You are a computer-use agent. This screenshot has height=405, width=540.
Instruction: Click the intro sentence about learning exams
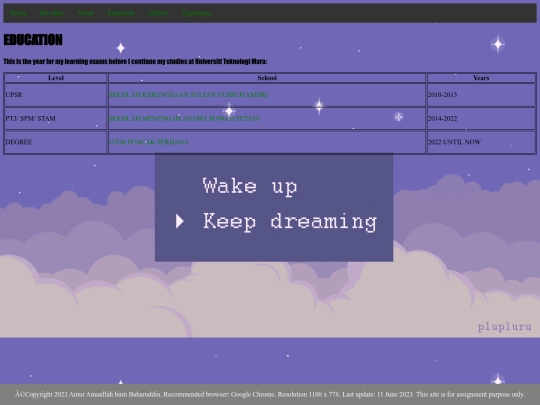coord(135,62)
